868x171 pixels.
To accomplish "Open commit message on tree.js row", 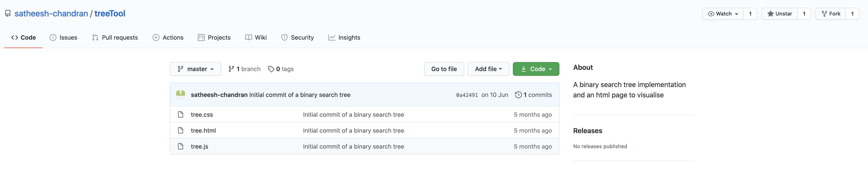I will point(353,146).
